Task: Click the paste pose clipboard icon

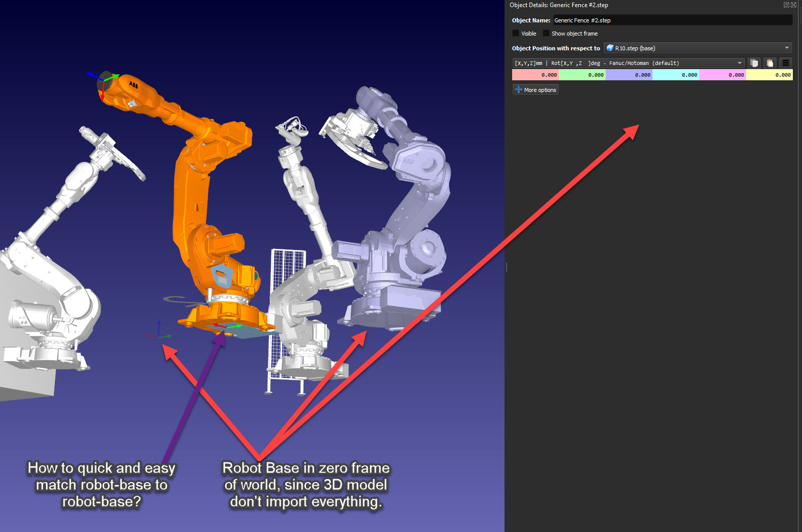Action: (770, 63)
